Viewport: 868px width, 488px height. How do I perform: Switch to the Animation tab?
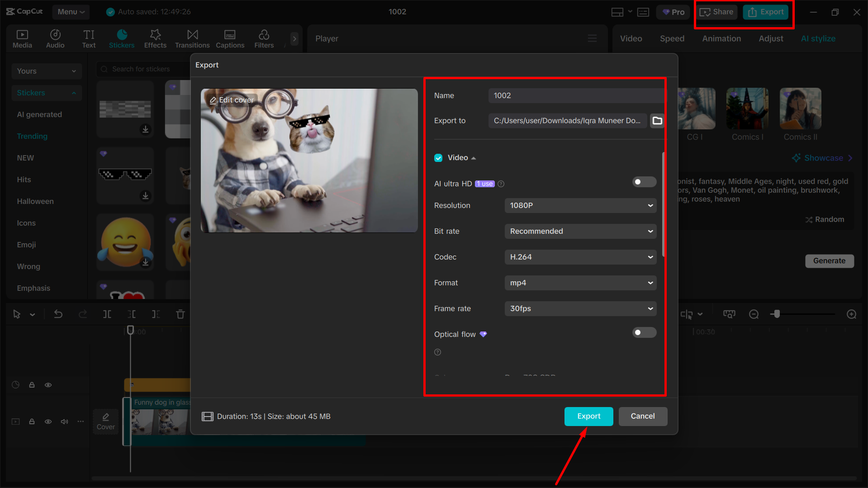point(721,38)
